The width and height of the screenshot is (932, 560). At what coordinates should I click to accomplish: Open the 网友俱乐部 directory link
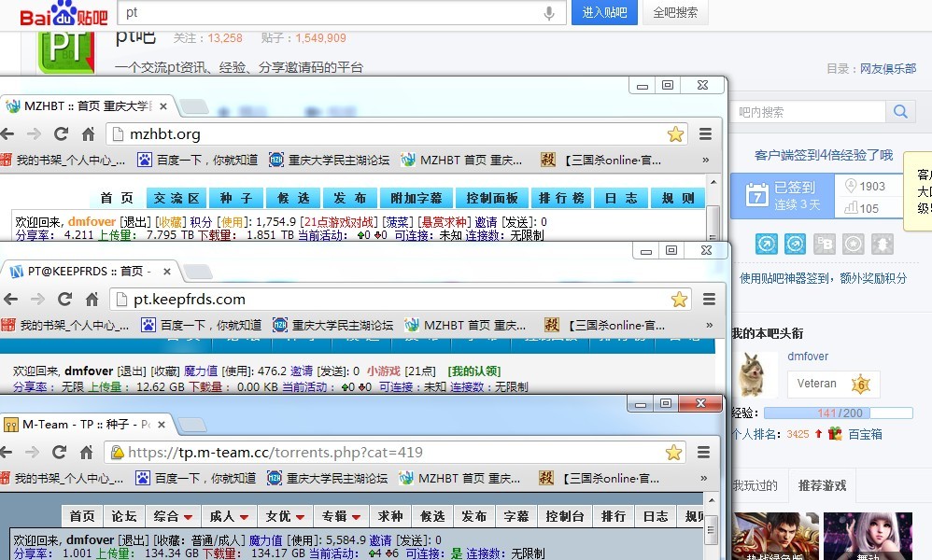[x=888, y=68]
